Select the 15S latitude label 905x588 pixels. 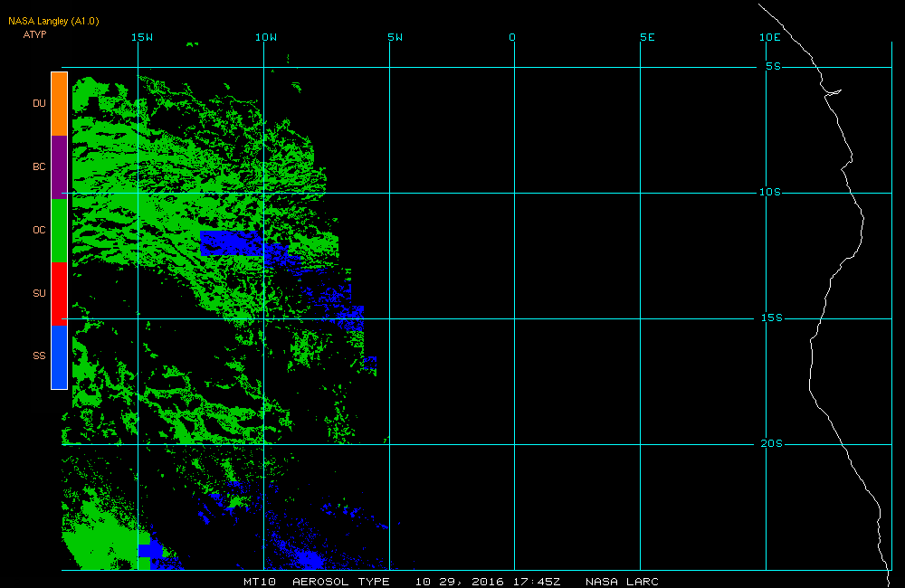(x=770, y=318)
